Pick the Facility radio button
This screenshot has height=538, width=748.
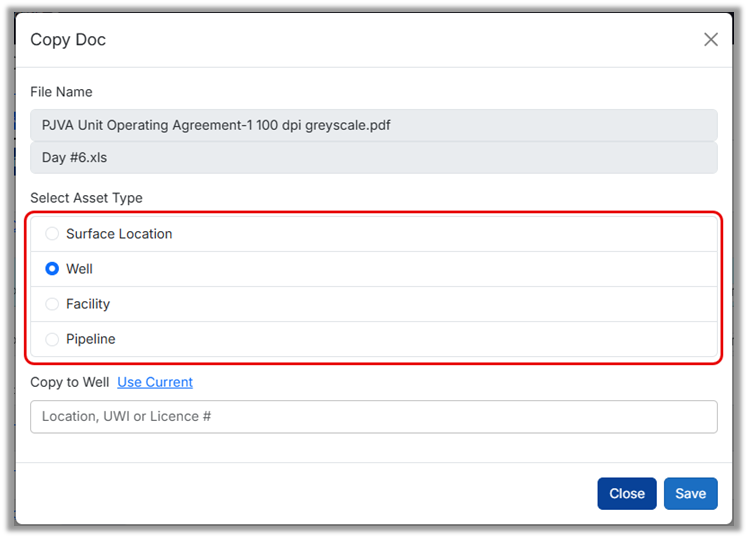point(52,304)
